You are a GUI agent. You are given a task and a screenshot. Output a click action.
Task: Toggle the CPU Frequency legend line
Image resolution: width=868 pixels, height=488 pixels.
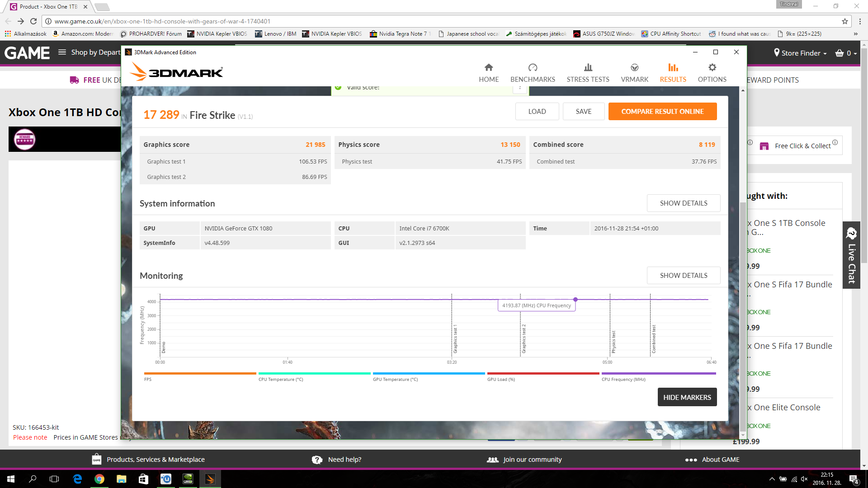659,376
